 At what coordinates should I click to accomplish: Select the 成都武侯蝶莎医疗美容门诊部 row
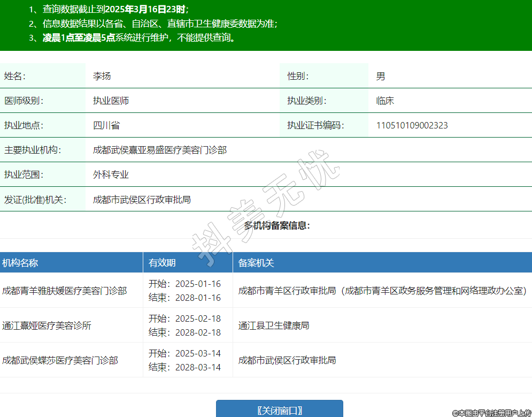tap(60, 360)
